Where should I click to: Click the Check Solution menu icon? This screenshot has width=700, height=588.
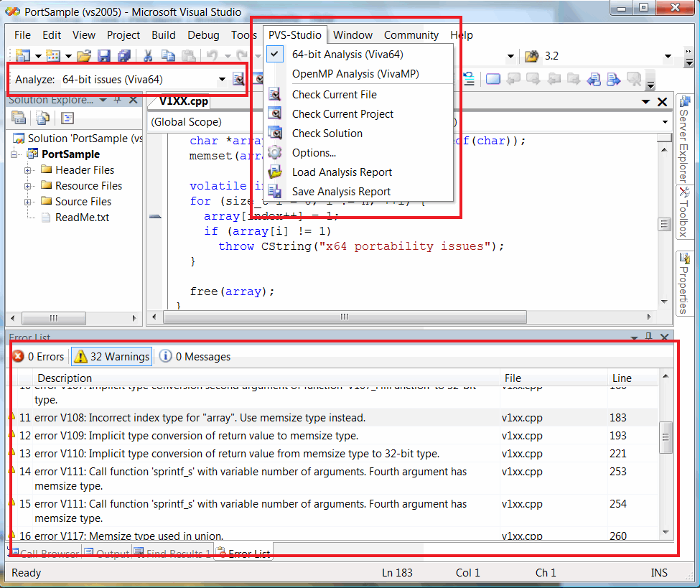(x=274, y=133)
